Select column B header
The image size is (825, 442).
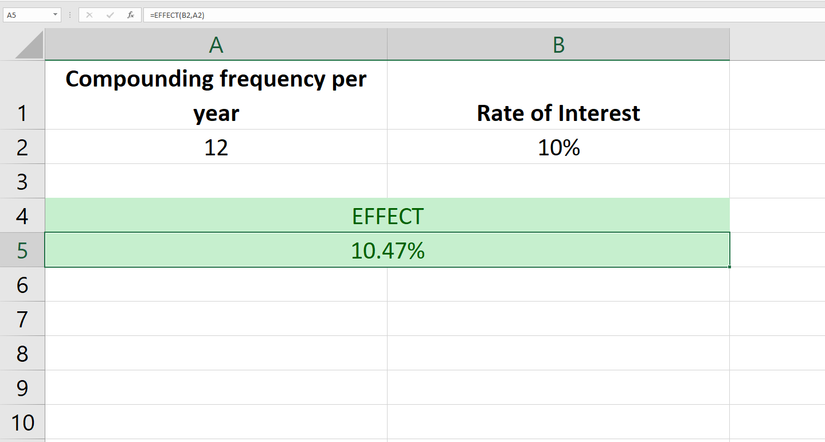[559, 45]
